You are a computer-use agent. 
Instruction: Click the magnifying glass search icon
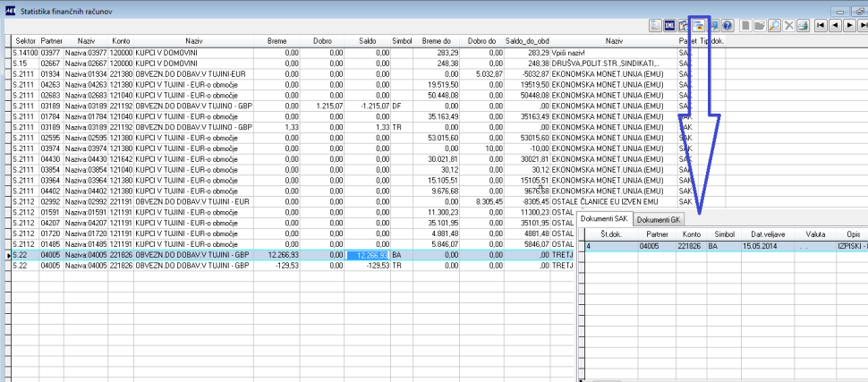(774, 25)
